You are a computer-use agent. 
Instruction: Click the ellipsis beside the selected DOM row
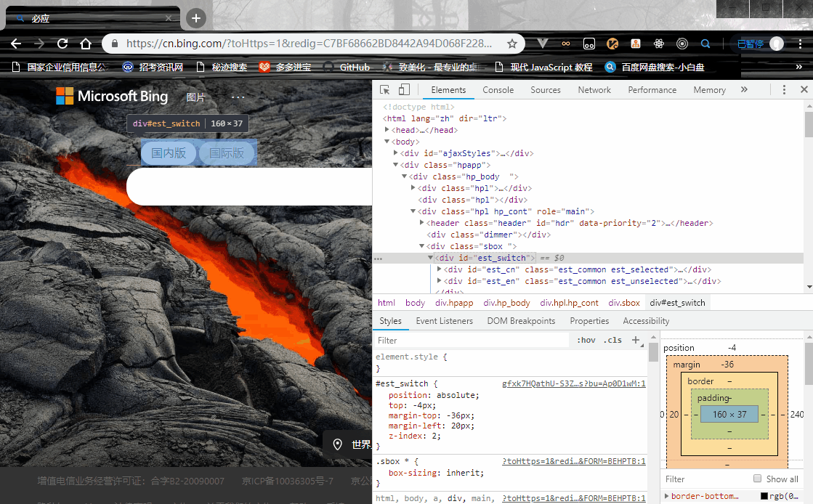pyautogui.click(x=378, y=259)
